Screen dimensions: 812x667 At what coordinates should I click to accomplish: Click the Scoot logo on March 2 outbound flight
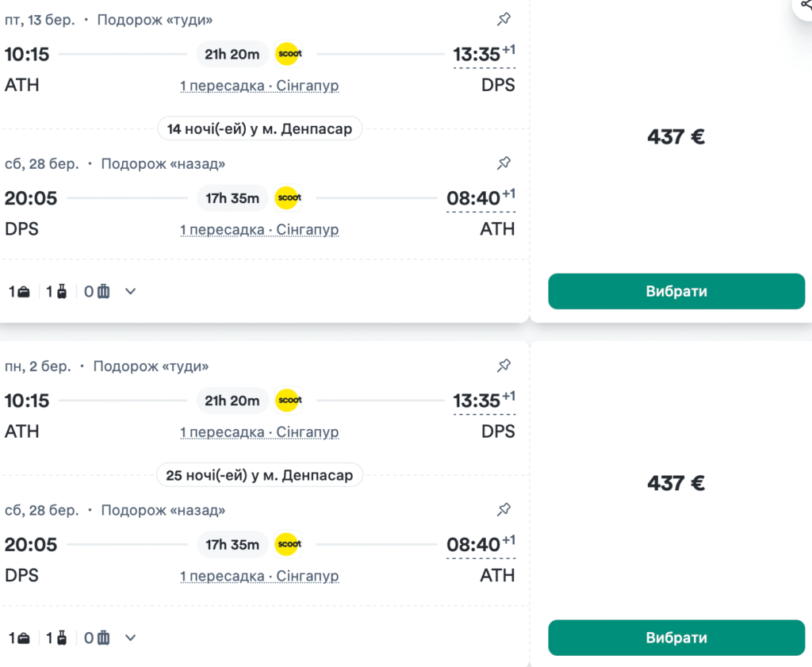tap(289, 401)
